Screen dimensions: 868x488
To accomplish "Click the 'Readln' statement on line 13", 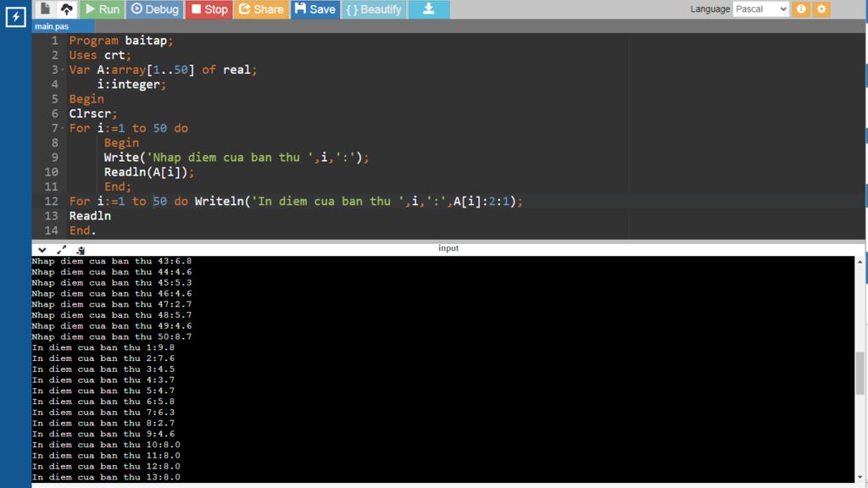I will pyautogui.click(x=90, y=216).
